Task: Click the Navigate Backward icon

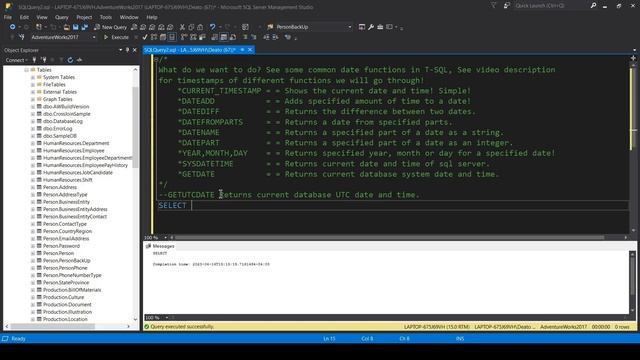Action: 12,27
